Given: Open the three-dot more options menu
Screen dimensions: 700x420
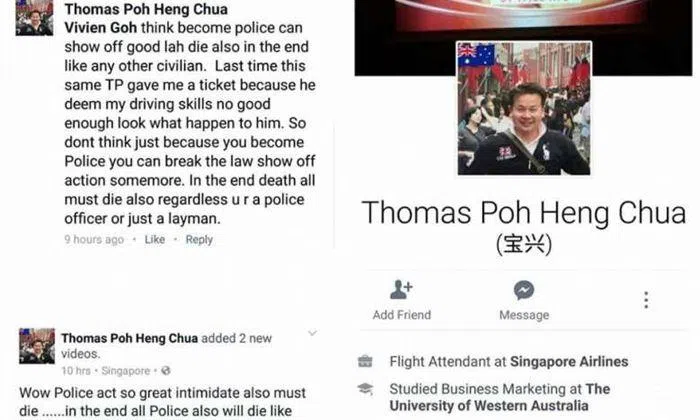Looking at the screenshot, I should [646, 300].
